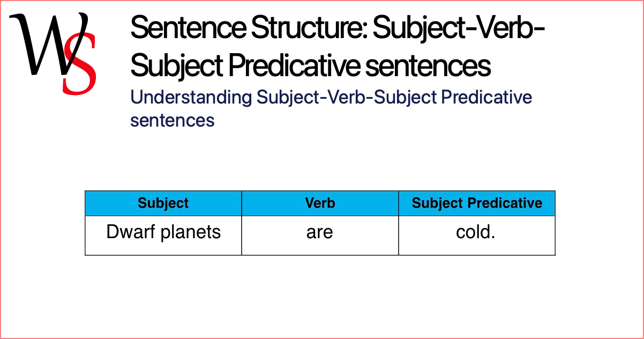Select the "Subject Predicative" header cell
The width and height of the screenshot is (644, 339).
click(477, 203)
